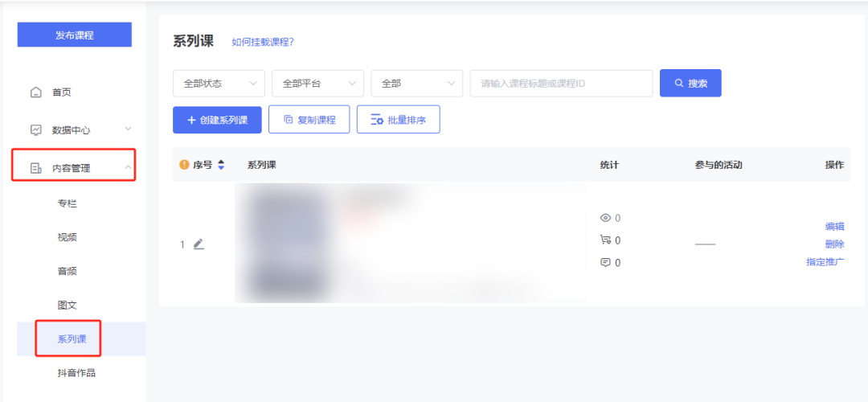Focus the course title or ID search field

tap(561, 84)
